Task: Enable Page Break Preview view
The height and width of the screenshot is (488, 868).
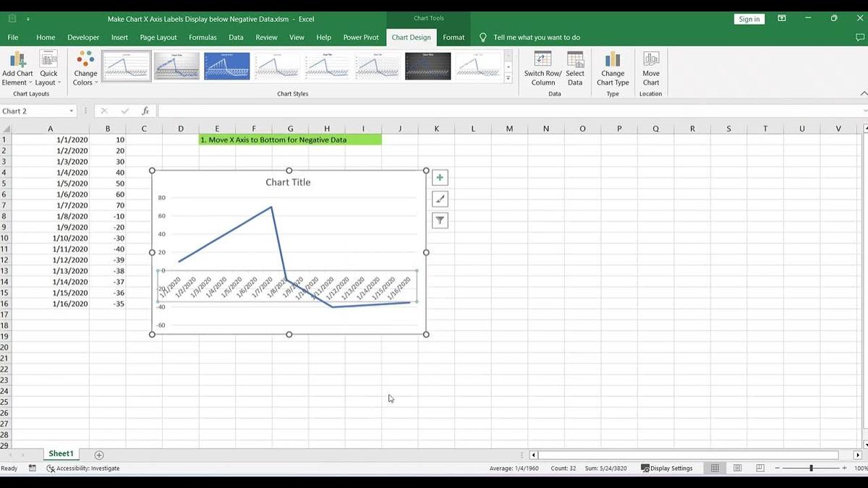Action: click(x=759, y=468)
